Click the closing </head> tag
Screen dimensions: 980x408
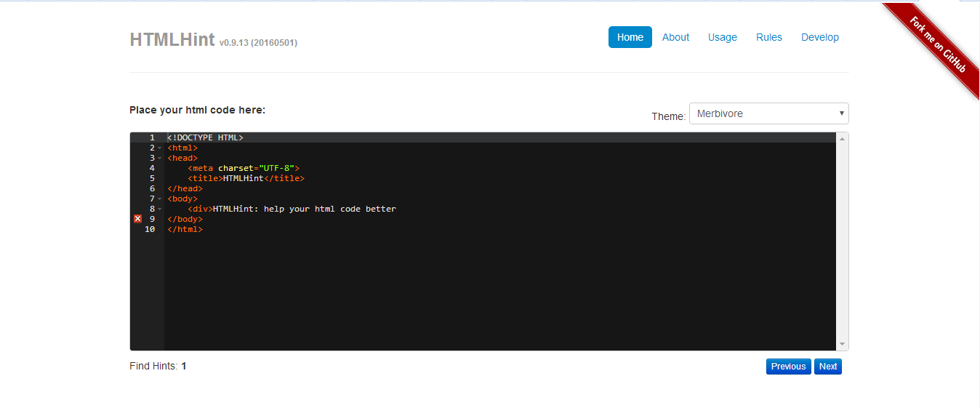pos(185,188)
